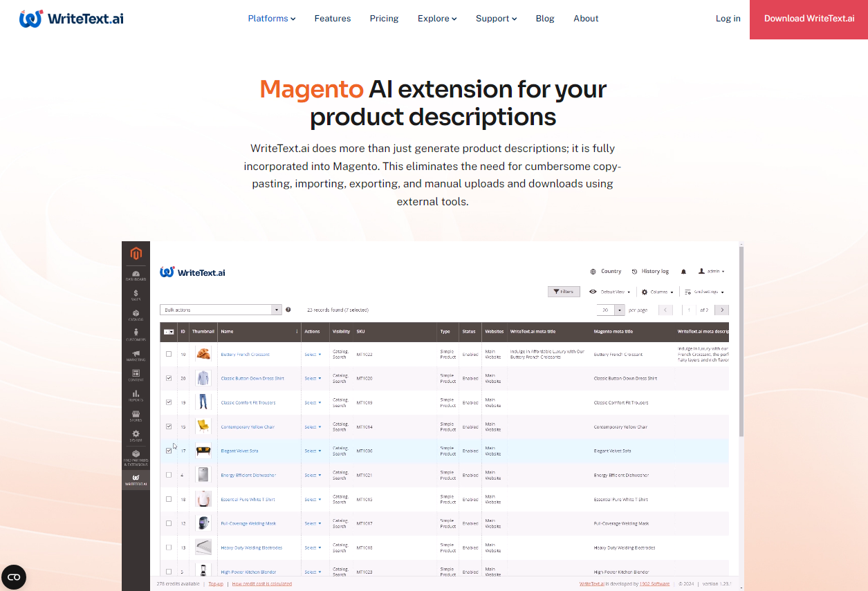Click the notifications bell icon
Screen dimensions: 868x591
click(684, 272)
